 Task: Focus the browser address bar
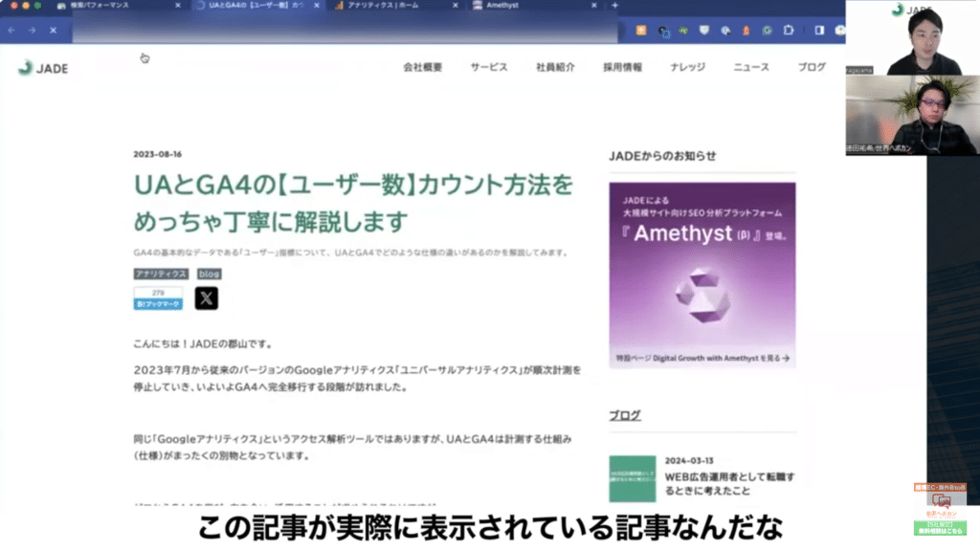pos(345,30)
